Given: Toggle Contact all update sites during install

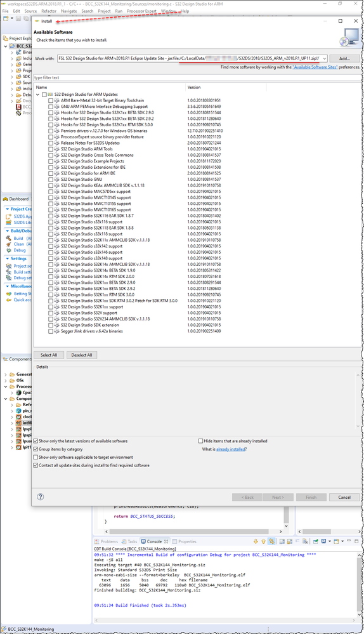Looking at the screenshot, I should click(36, 465).
